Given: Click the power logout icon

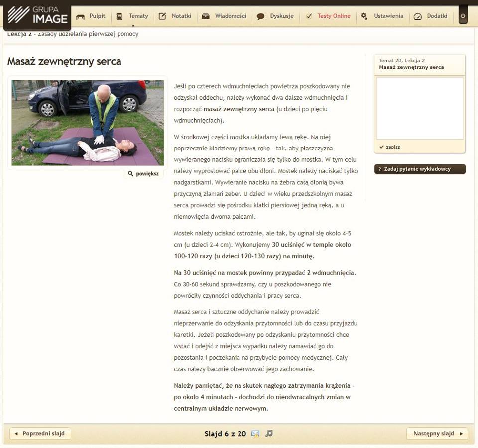Looking at the screenshot, I should (463, 16).
